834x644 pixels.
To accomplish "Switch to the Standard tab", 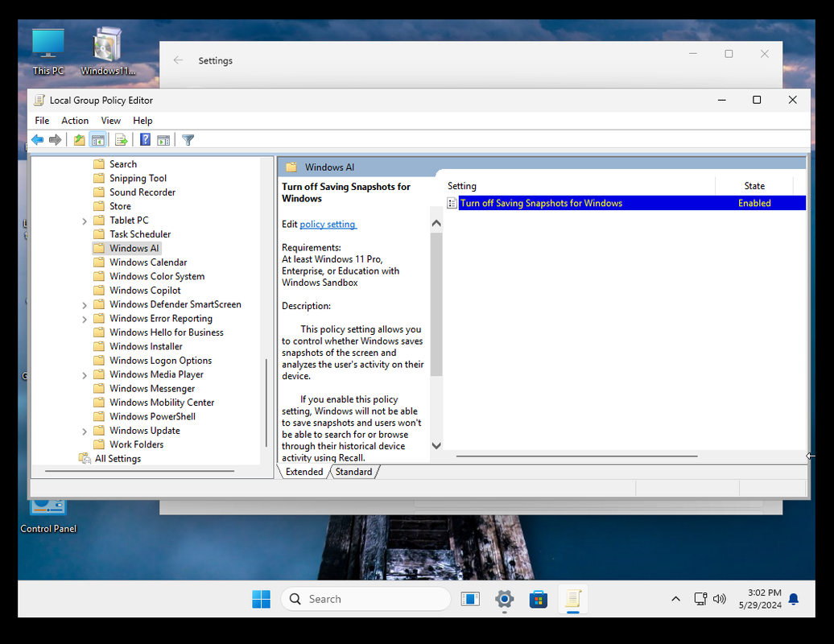I will [353, 472].
